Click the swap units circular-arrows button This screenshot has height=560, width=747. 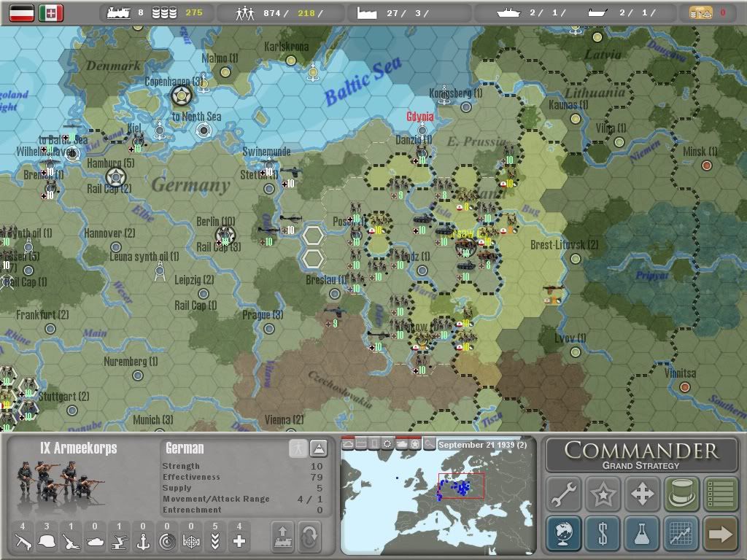click(x=309, y=537)
